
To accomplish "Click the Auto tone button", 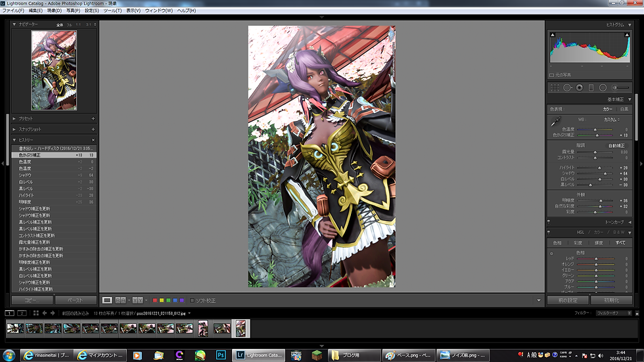I will click(x=616, y=146).
